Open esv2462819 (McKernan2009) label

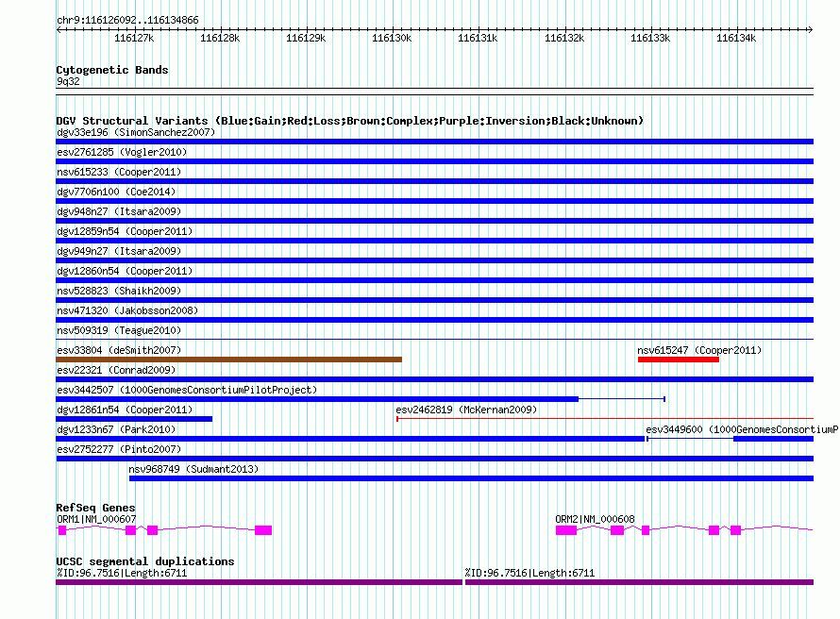pos(466,410)
